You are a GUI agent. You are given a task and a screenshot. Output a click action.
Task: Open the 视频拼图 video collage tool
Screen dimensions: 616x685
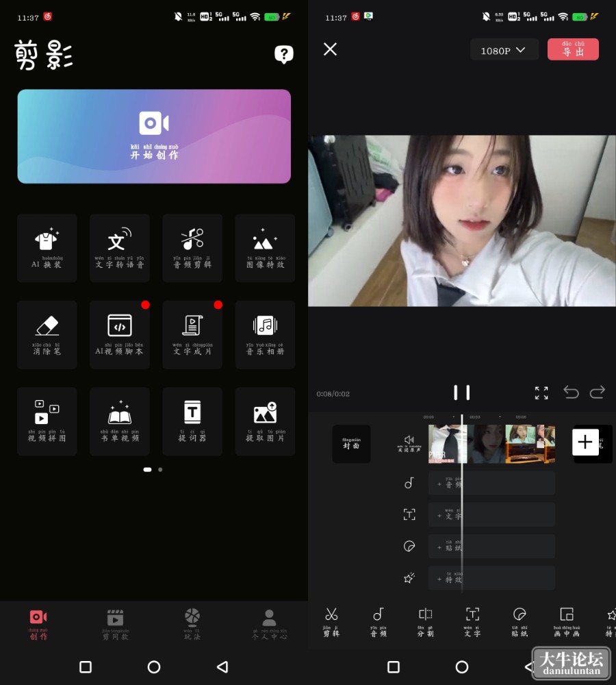[x=47, y=421]
